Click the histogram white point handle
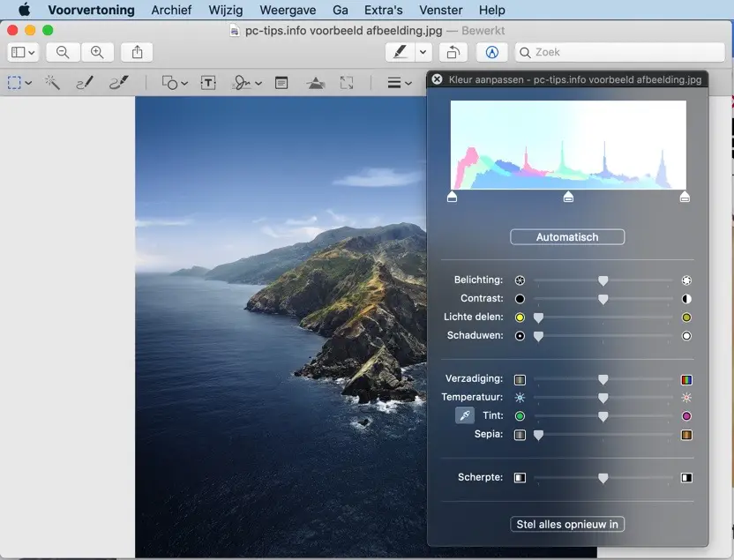 [x=685, y=197]
